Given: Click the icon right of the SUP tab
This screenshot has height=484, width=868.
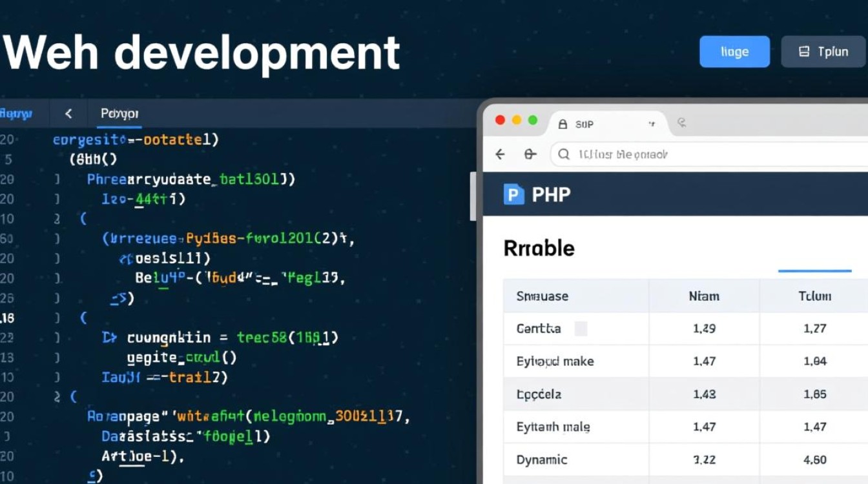Looking at the screenshot, I should coord(681,123).
